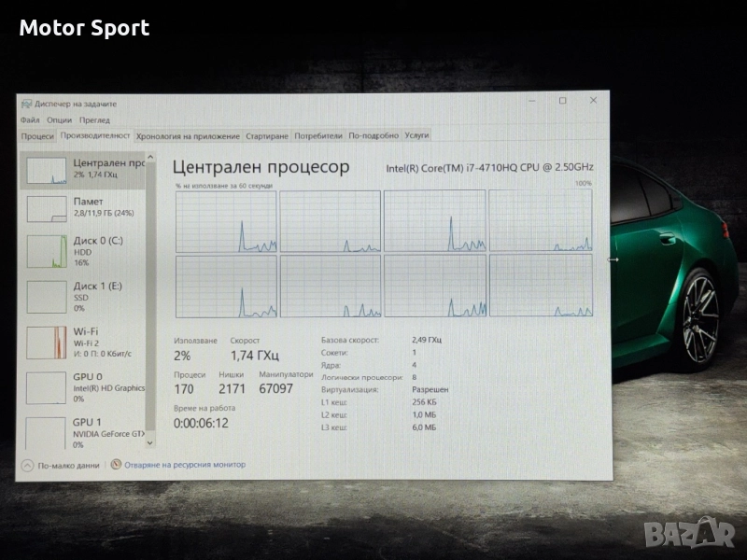Click the Task Manager title bar icon
747x560 pixels.
(x=27, y=104)
